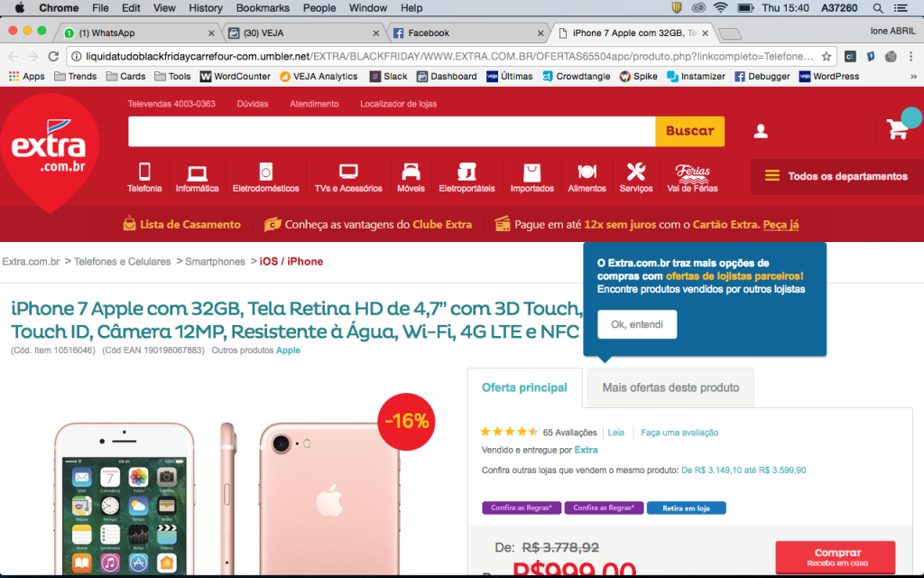Open the Smartphones breadcrumb link
924x578 pixels.
click(x=215, y=261)
